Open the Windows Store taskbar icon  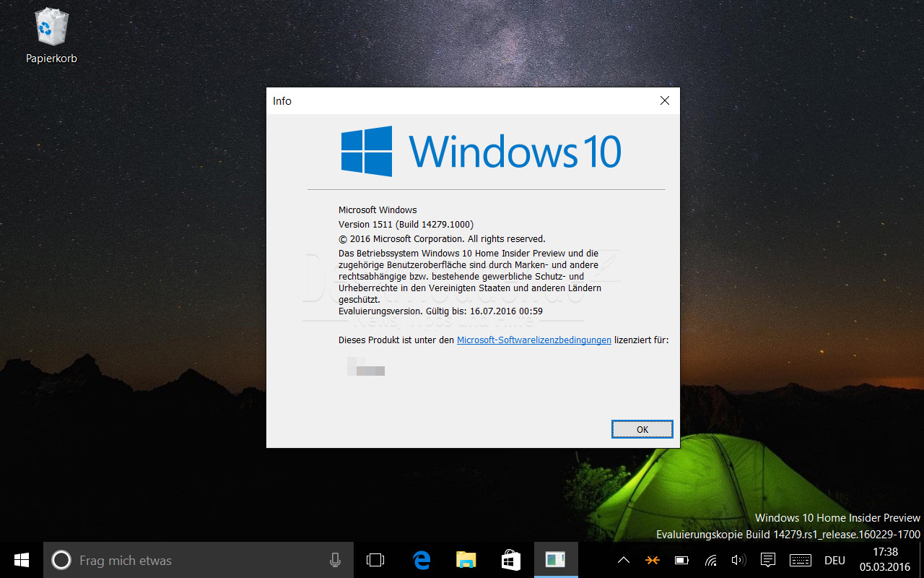tap(511, 560)
